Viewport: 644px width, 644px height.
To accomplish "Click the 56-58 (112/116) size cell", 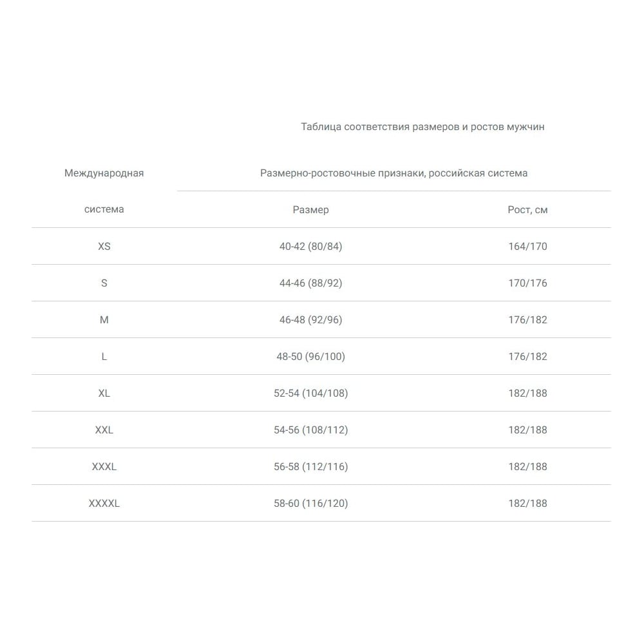I will (310, 467).
